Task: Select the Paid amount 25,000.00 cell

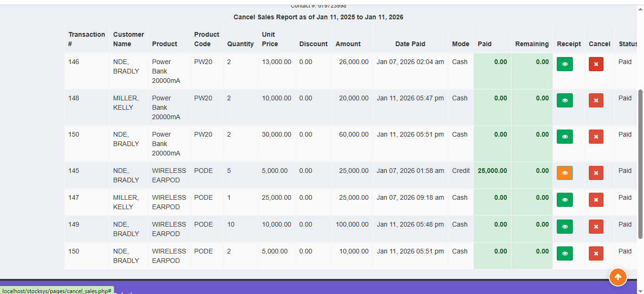Action: coord(492,171)
